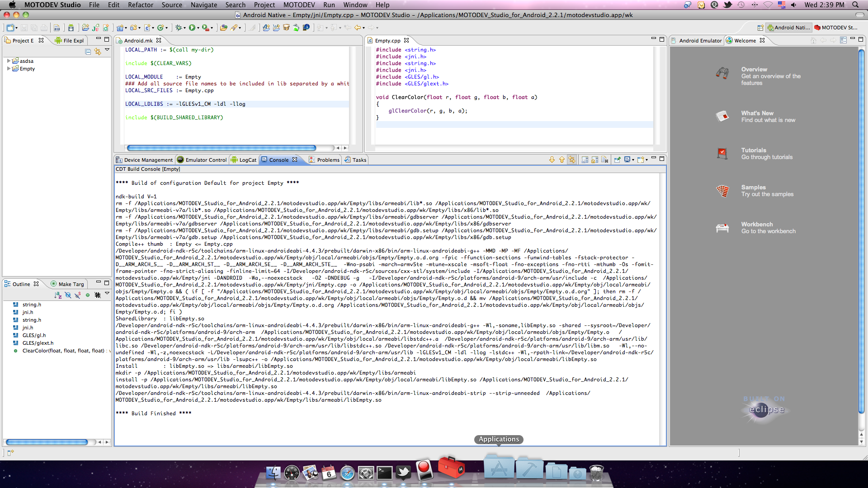Open the External Tools dropdown arrow

point(212,28)
